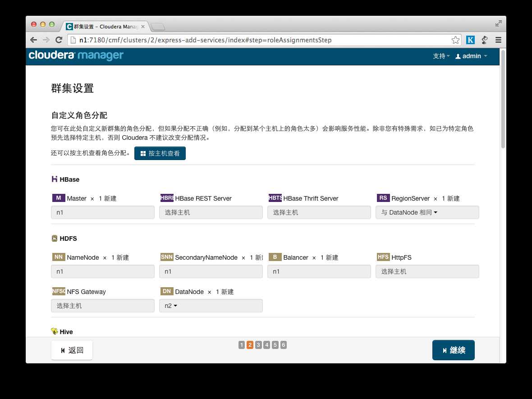Click the browser reload icon
The height and width of the screenshot is (399, 532).
(x=59, y=40)
